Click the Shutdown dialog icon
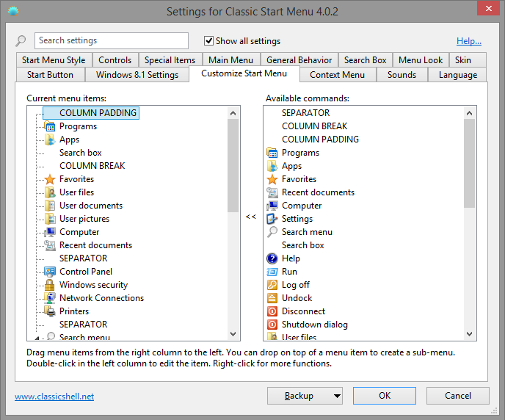505x420 pixels. [x=272, y=325]
